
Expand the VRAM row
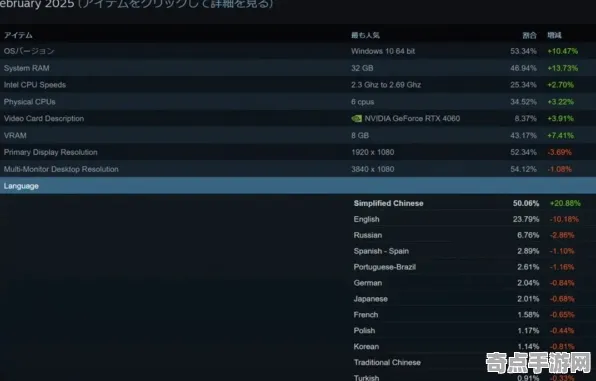[x=298, y=135]
